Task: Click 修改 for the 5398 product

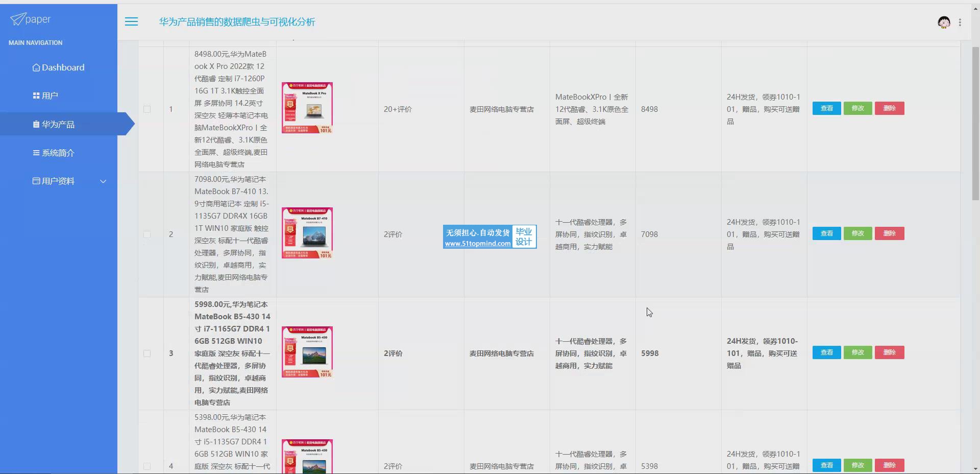Action: [858, 465]
